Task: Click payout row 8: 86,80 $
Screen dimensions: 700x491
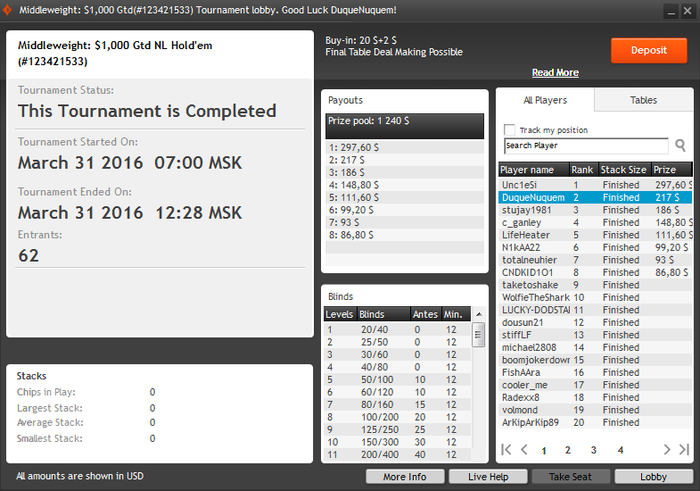Action: [x=404, y=235]
